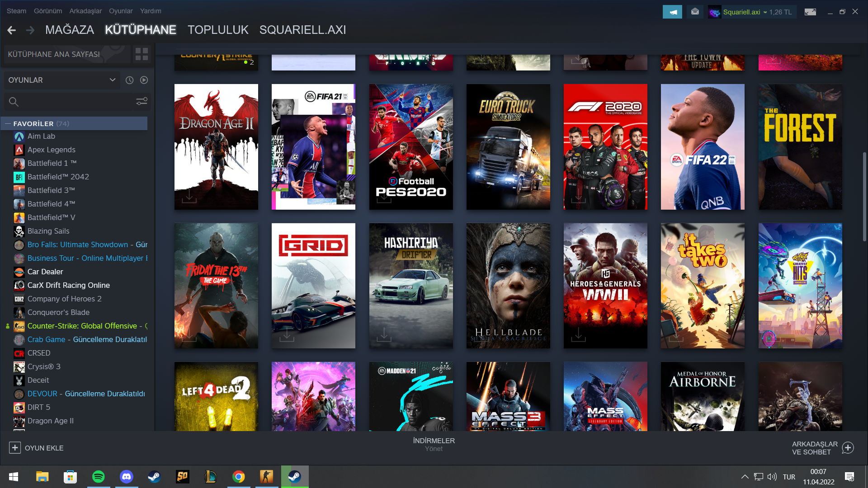This screenshot has width=868, height=488.
Task: Open the Arkadaşlar menu
Action: click(85, 11)
